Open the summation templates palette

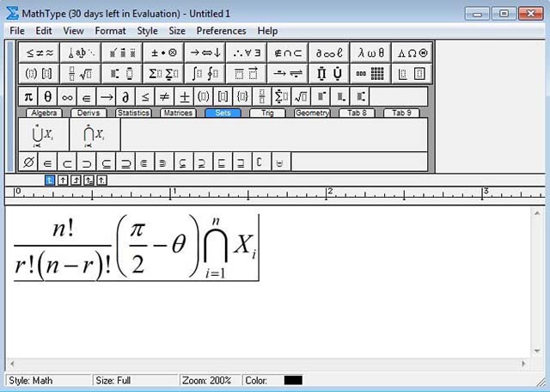click(x=162, y=74)
